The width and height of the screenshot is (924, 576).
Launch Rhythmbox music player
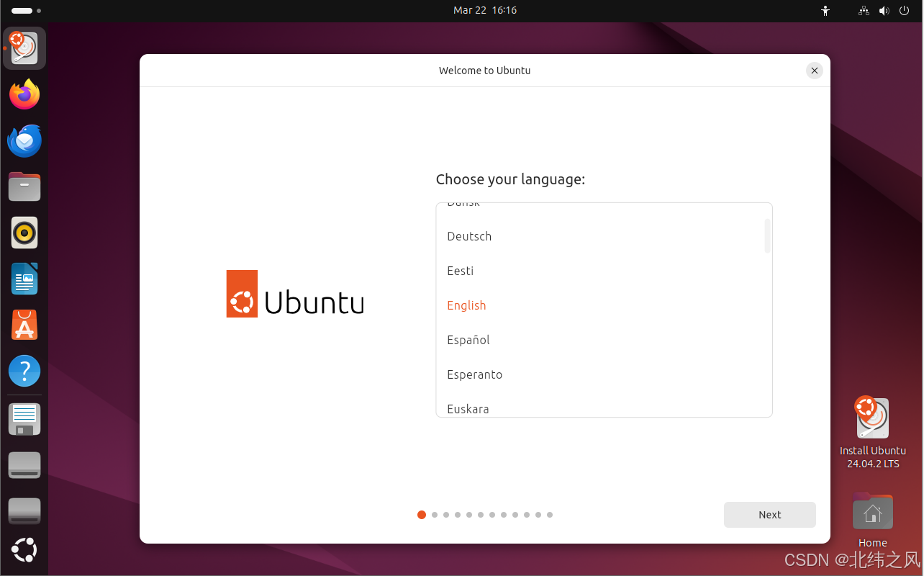pyautogui.click(x=24, y=233)
